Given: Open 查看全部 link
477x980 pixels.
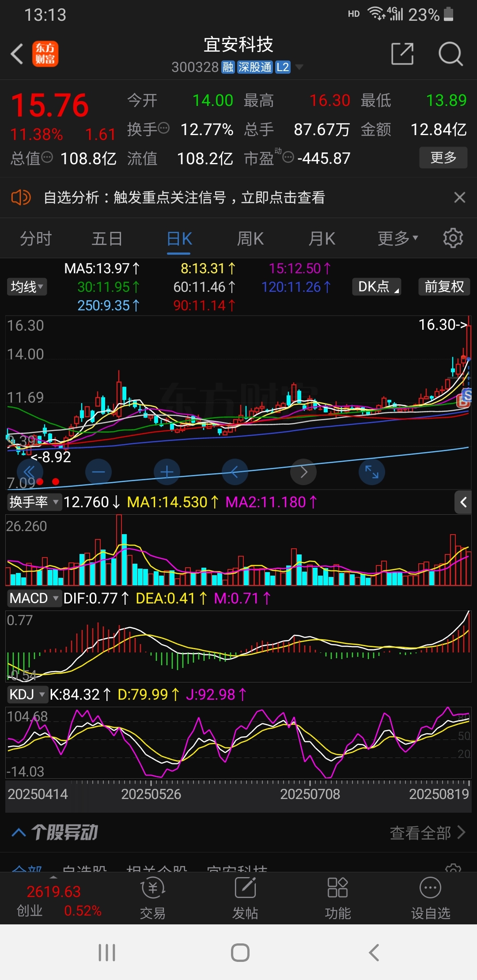Looking at the screenshot, I should click(427, 833).
